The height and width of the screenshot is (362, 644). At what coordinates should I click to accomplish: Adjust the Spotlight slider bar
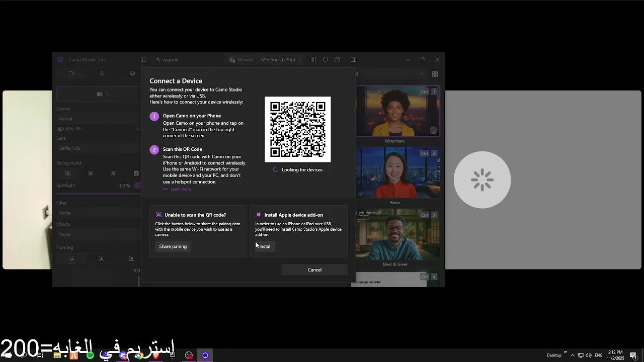pos(99,193)
